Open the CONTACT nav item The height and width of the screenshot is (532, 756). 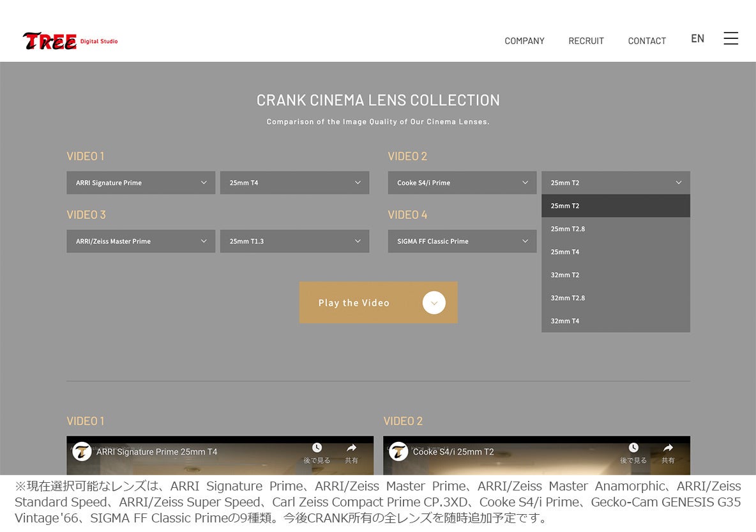pos(647,41)
